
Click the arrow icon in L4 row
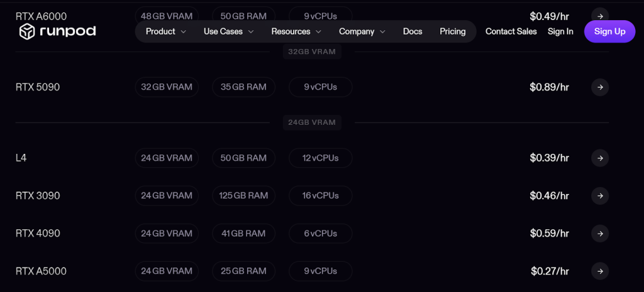coord(600,158)
